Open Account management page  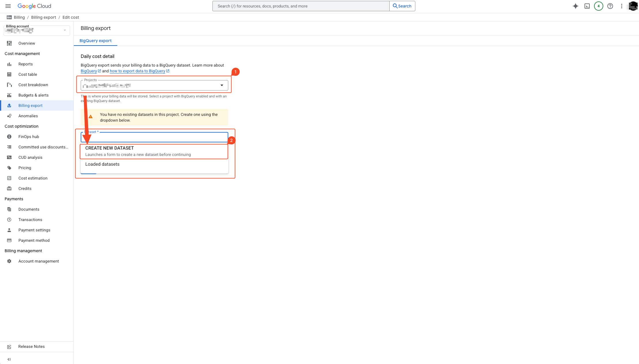pos(37,261)
